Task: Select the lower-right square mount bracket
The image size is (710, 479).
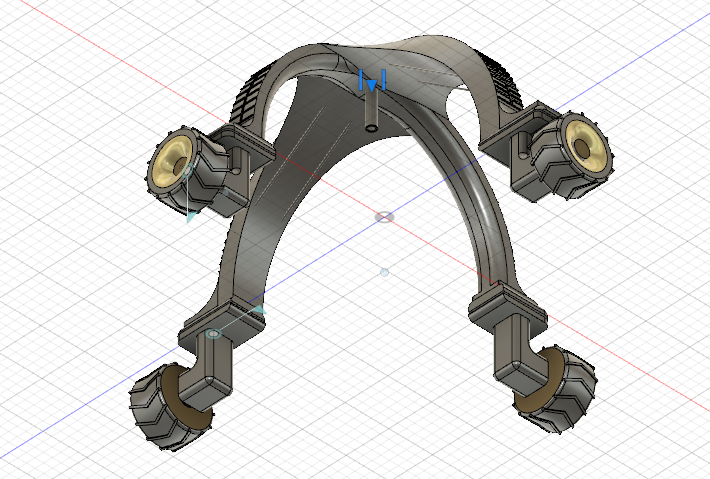Action: (x=508, y=309)
